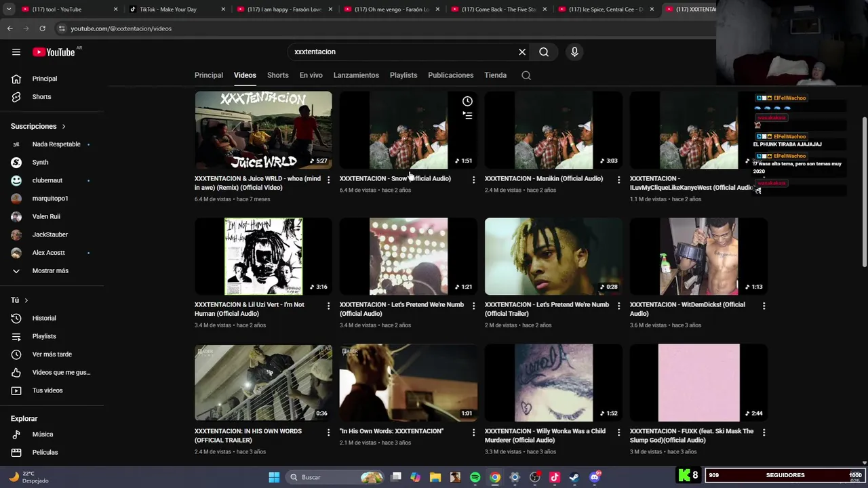Expand Mostrar más subscriptions

[52, 271]
